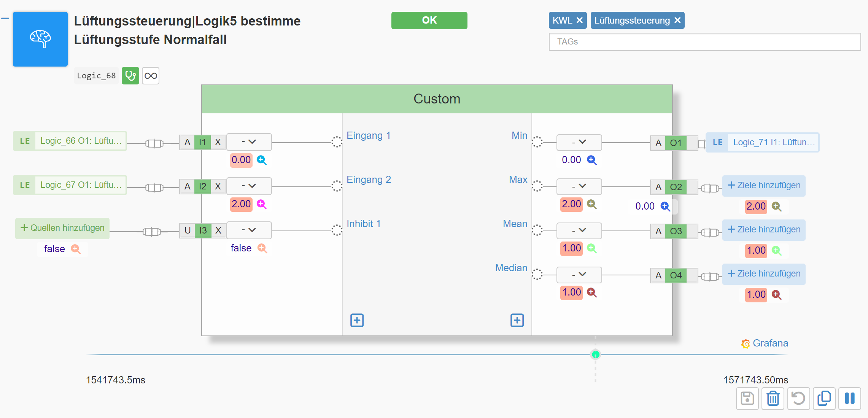Delete the logic with trash icon
Screen dimensions: 868x418
pyautogui.click(x=773, y=399)
